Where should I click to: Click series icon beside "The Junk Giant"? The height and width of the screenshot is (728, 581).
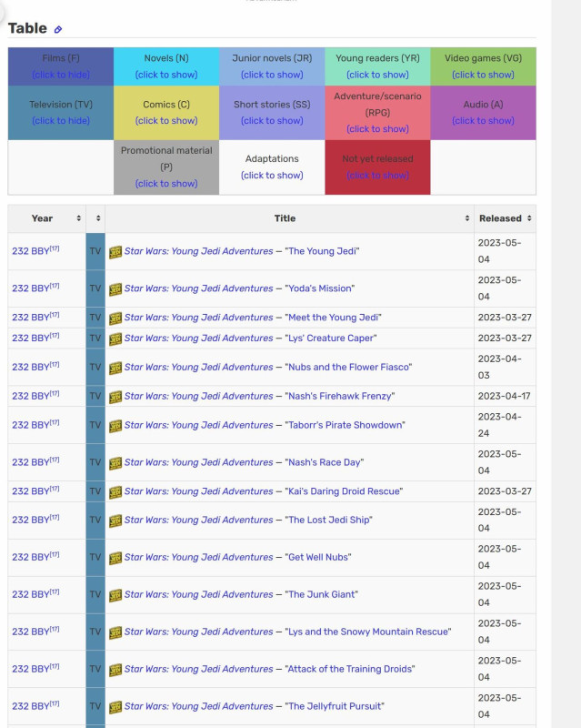(x=115, y=595)
